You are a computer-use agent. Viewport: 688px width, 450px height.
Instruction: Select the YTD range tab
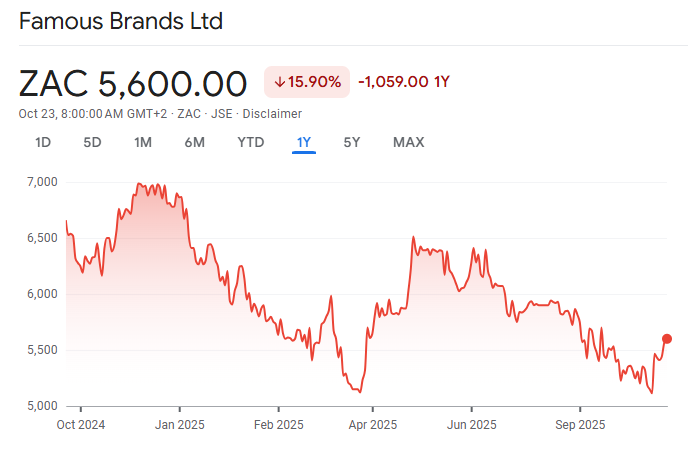(x=250, y=142)
